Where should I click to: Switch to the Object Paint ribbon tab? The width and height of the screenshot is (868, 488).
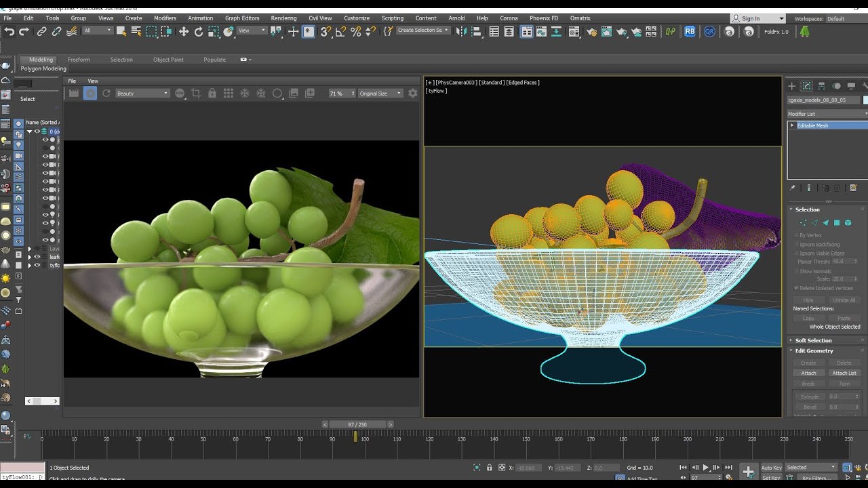pyautogui.click(x=168, y=60)
